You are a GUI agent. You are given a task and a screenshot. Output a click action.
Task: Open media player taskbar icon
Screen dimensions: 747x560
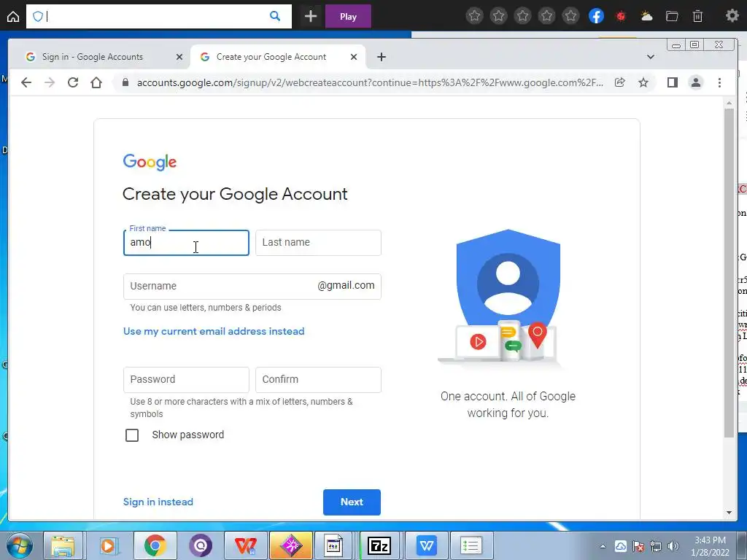click(x=108, y=545)
